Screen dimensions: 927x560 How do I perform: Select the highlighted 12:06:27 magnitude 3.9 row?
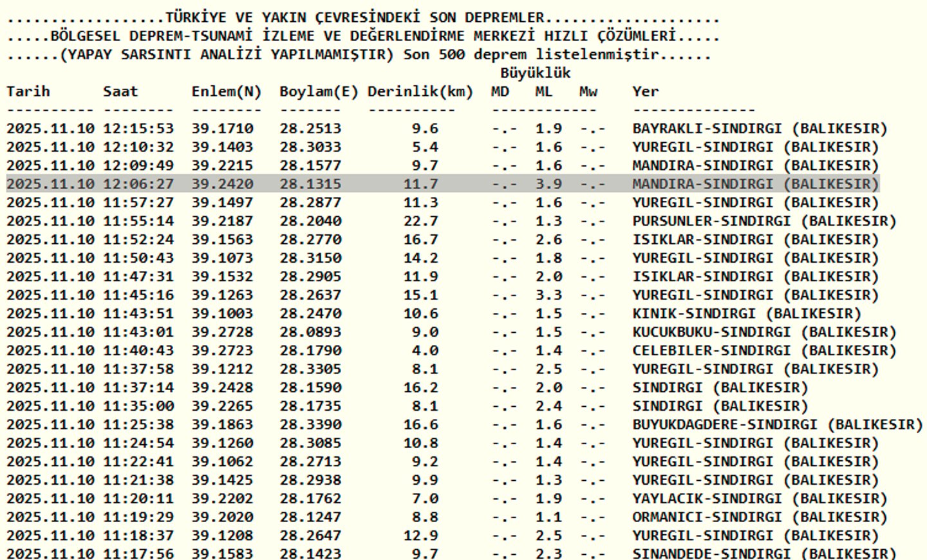443,184
